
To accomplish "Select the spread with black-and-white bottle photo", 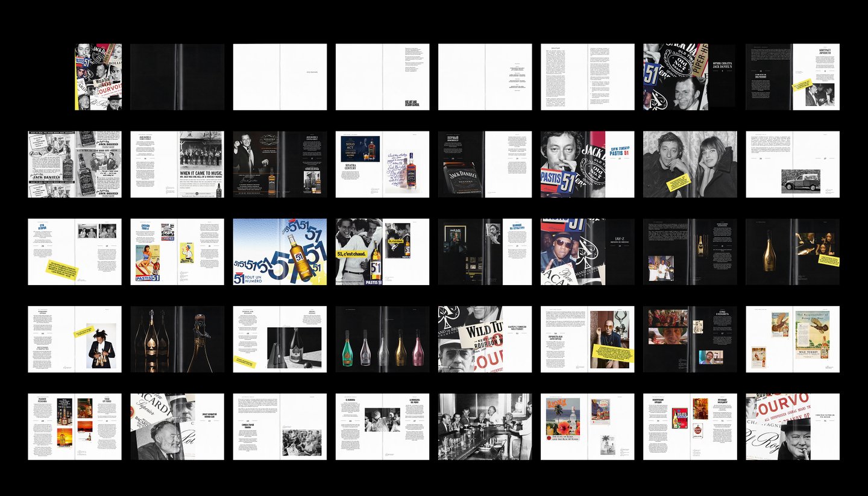I will (x=280, y=339).
